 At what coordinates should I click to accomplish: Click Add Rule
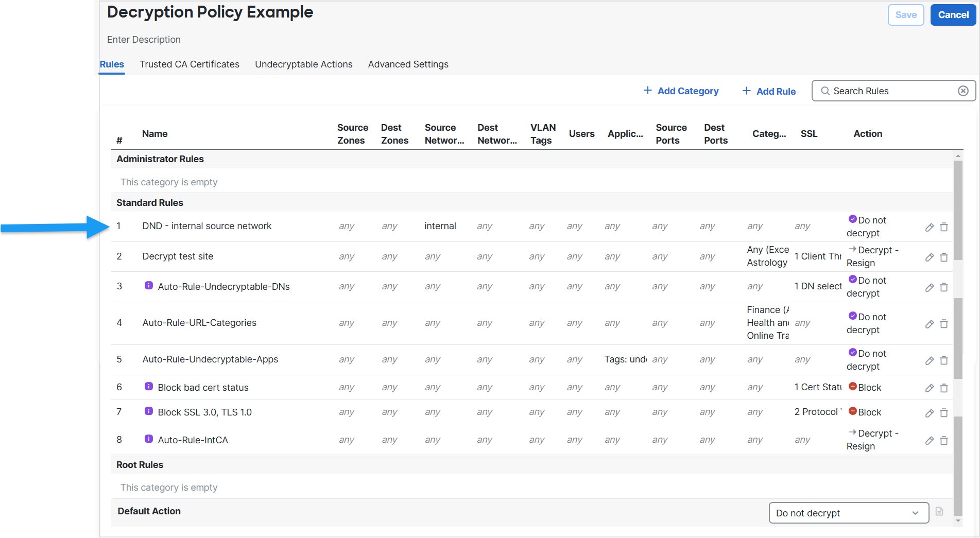[x=769, y=91]
